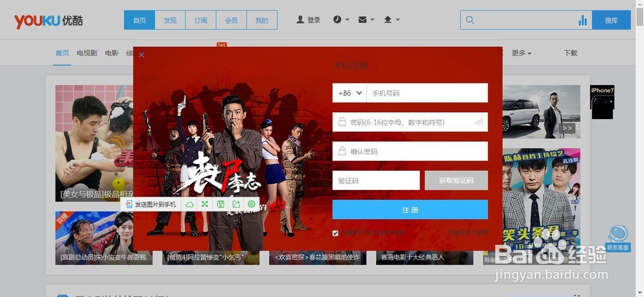Click the 欢喜密探 video caption
The height and width of the screenshot is (297, 644).
pyautogui.click(x=316, y=257)
